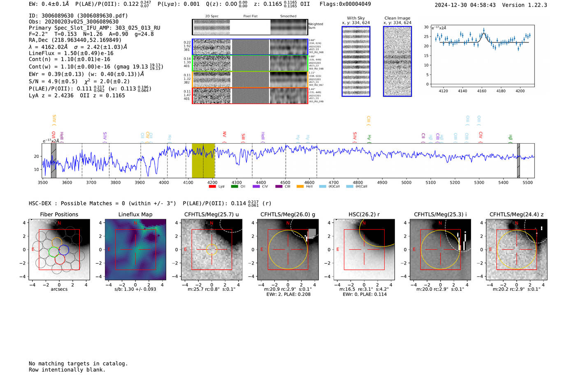Viewport: 576px width, 392px height.
Task: Click the 'z: 0.1165 OII' header value
Action: pos(282,4)
